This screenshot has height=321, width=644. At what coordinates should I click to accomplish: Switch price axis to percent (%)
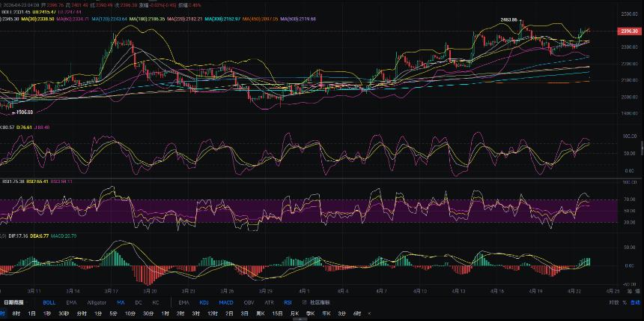[x=625, y=302]
